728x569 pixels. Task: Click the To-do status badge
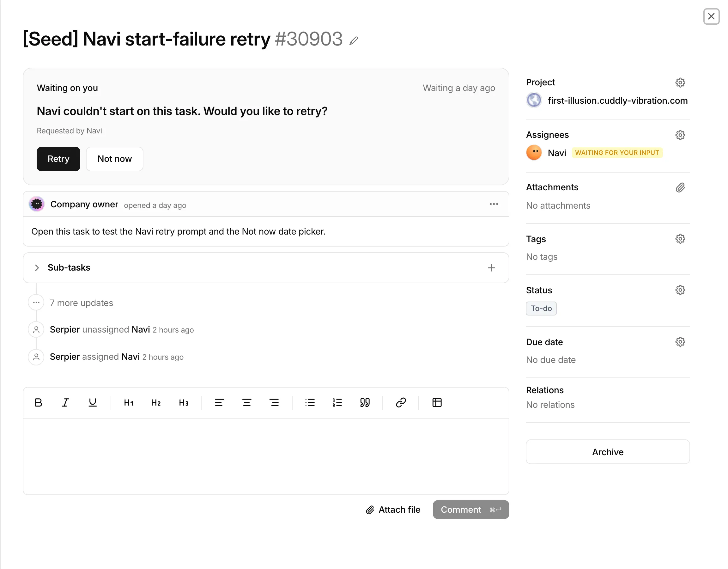pos(541,309)
